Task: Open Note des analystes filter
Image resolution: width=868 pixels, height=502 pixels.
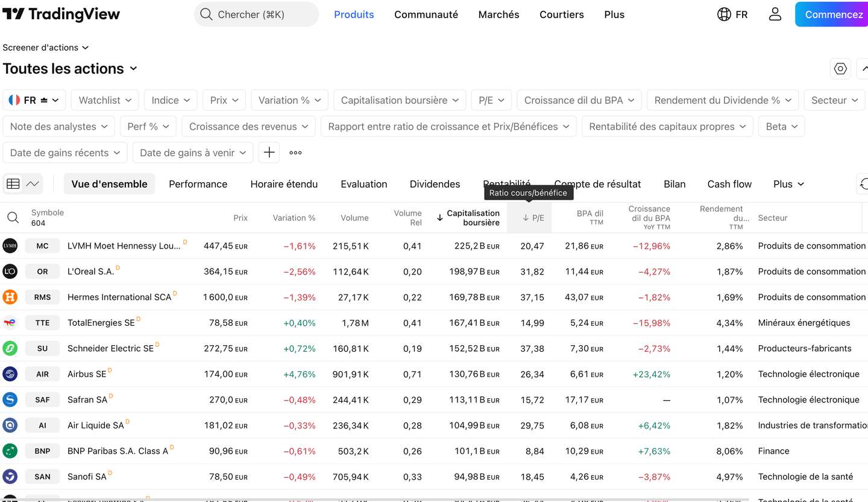Action: pyautogui.click(x=58, y=127)
